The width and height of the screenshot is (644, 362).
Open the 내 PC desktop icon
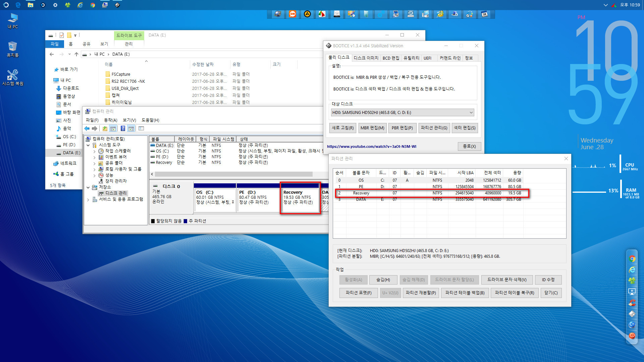click(x=13, y=21)
